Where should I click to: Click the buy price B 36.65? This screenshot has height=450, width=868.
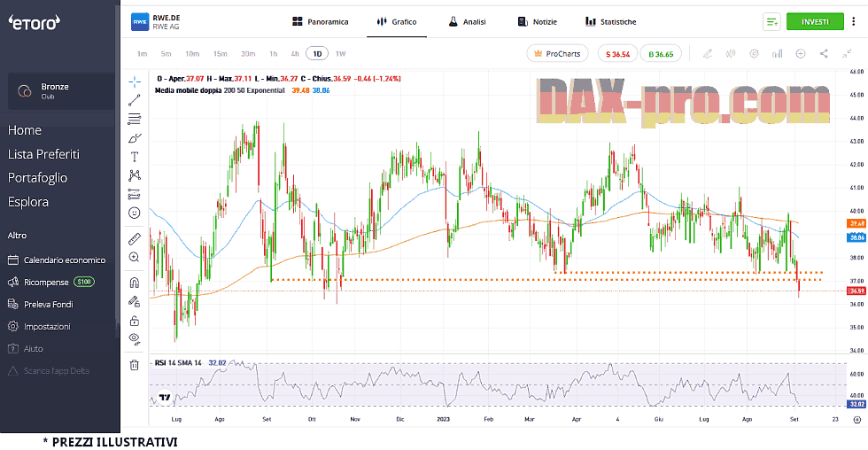tap(661, 54)
